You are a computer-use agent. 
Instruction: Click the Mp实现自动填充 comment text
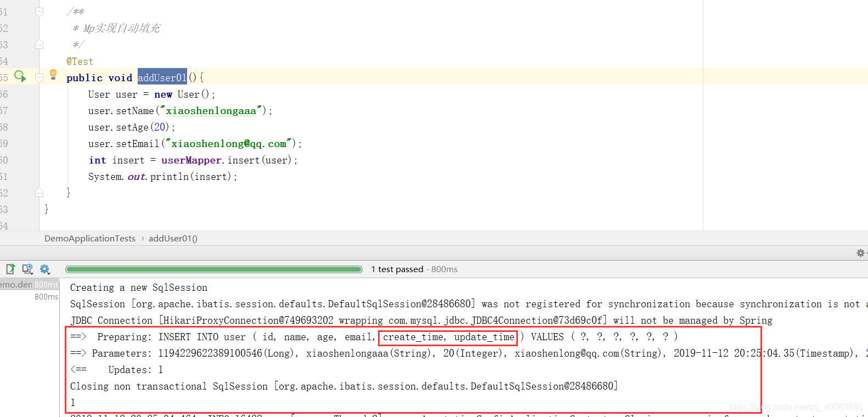(x=121, y=29)
